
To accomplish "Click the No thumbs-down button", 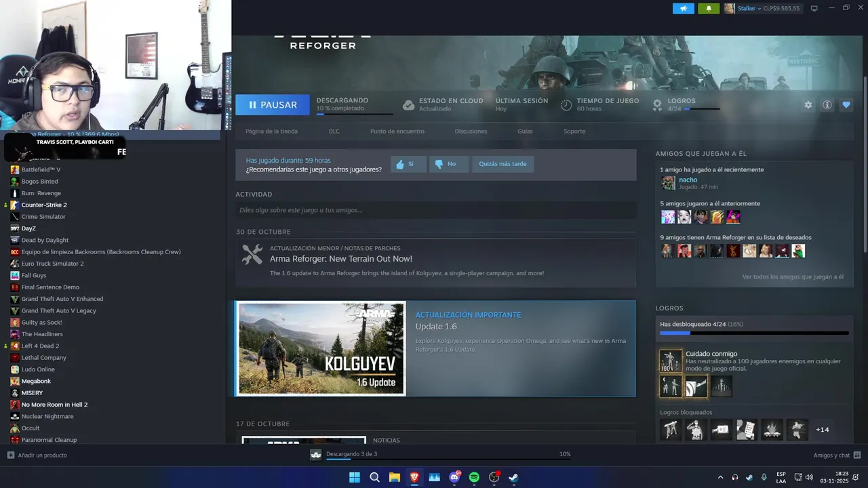I will coord(448,164).
